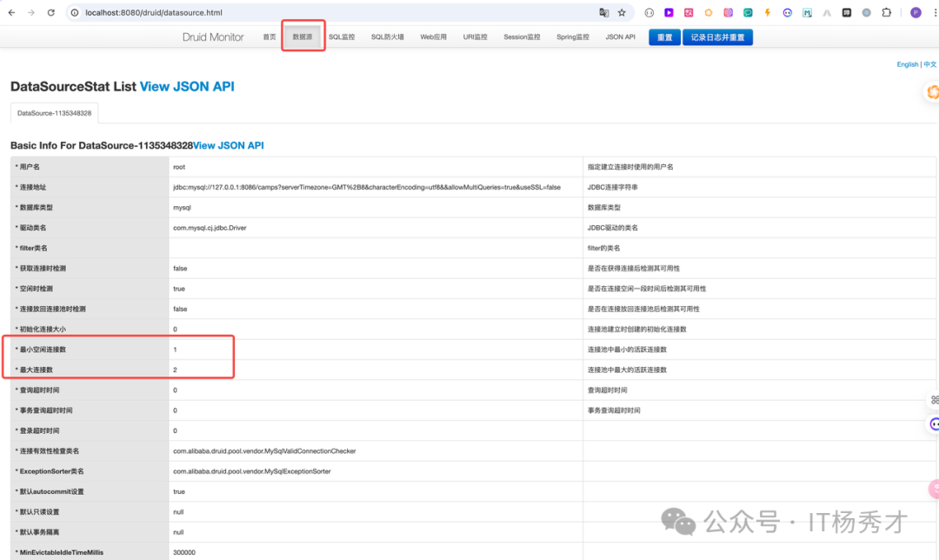Open the black square extension icon
The image size is (939, 560).
(847, 12)
